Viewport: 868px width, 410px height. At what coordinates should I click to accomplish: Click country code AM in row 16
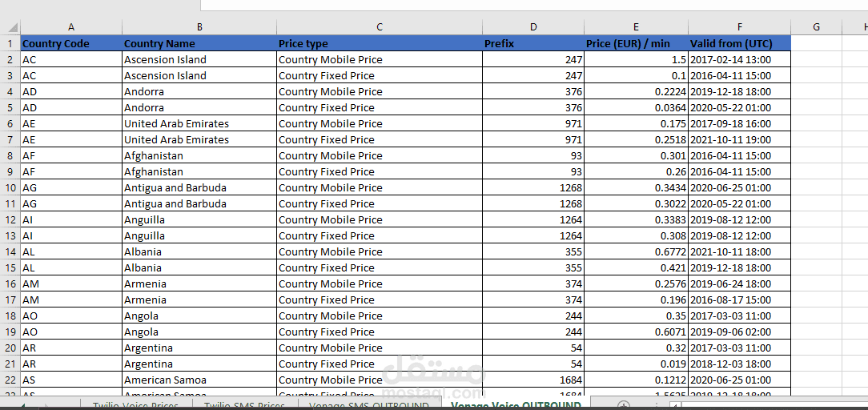(x=70, y=283)
